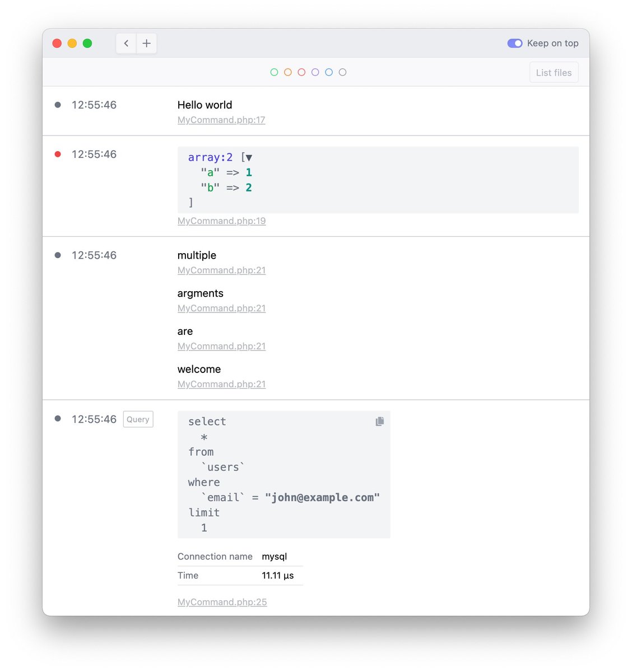Close the window with red button
Screen dimensions: 632x672
tap(57, 43)
